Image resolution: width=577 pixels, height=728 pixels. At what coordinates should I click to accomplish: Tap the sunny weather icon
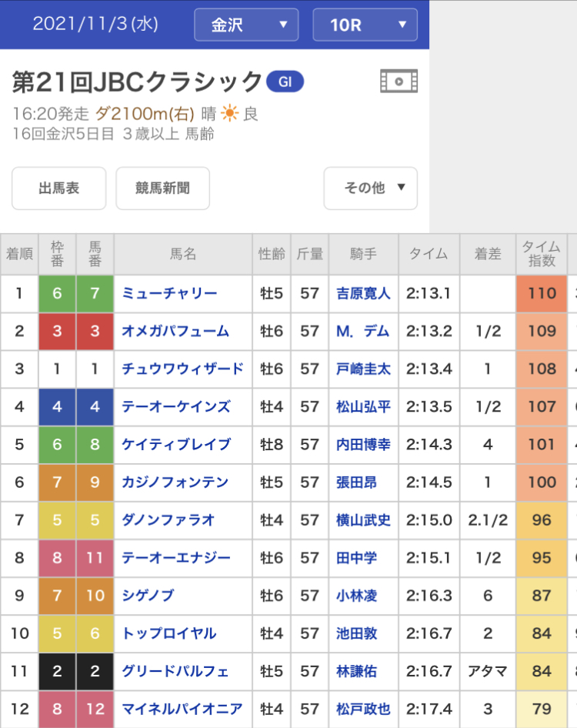[x=230, y=114]
